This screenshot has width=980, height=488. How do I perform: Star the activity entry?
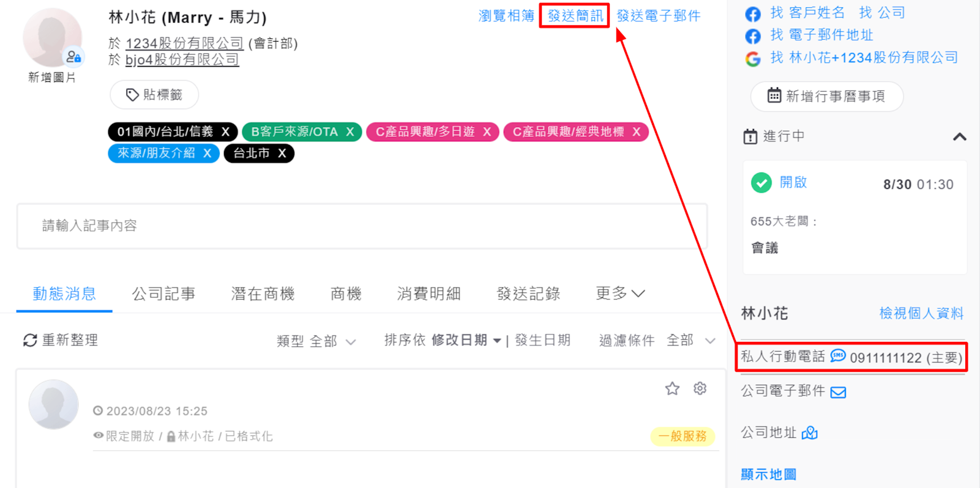click(672, 389)
